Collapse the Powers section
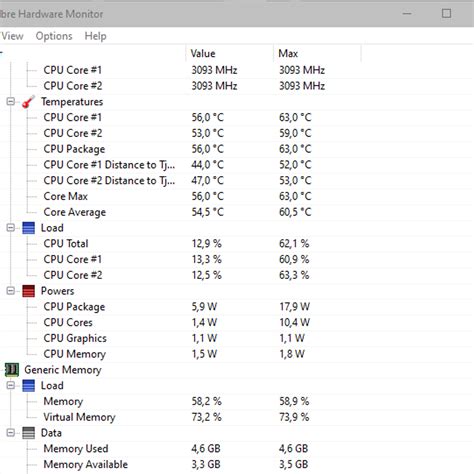Viewport: 474px width, 474px height. tap(11, 291)
